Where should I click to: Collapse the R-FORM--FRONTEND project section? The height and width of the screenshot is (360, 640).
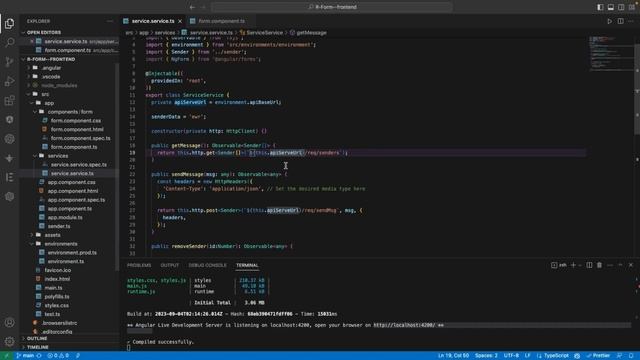[51, 59]
